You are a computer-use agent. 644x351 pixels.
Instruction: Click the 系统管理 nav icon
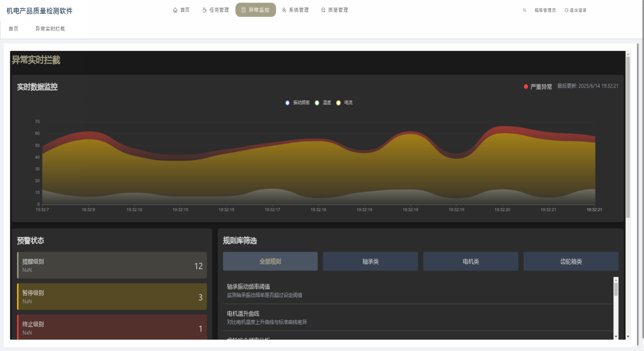click(284, 10)
